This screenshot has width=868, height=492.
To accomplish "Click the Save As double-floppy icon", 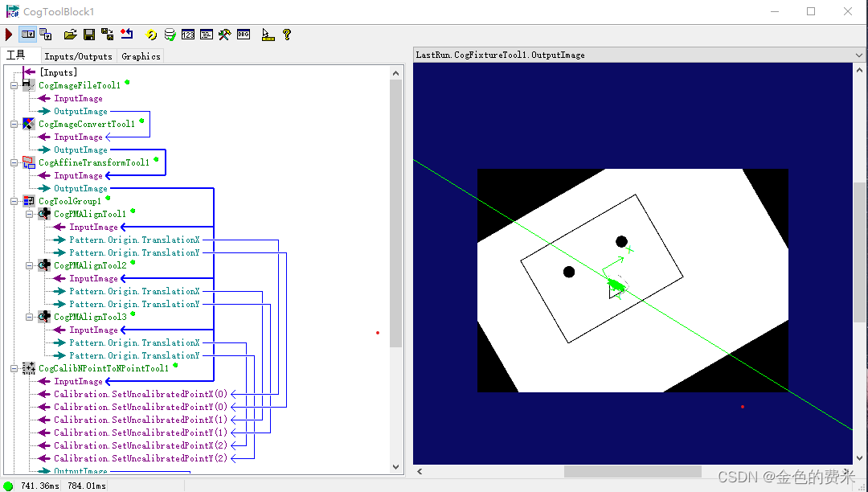I will pos(108,35).
